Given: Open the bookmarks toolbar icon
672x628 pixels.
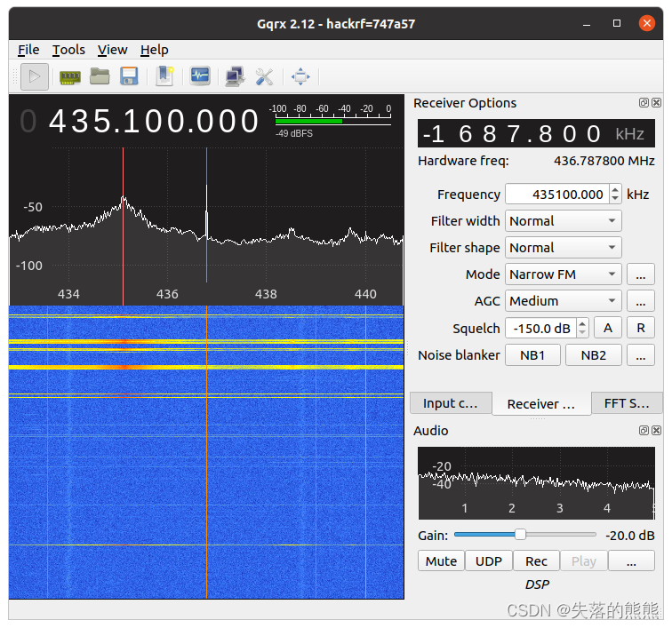Looking at the screenshot, I should coord(164,76).
